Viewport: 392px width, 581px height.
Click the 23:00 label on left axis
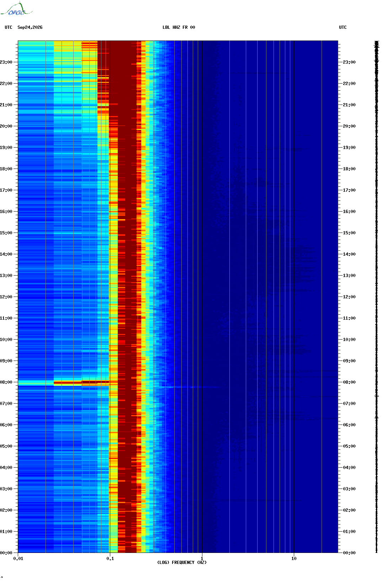click(6, 62)
